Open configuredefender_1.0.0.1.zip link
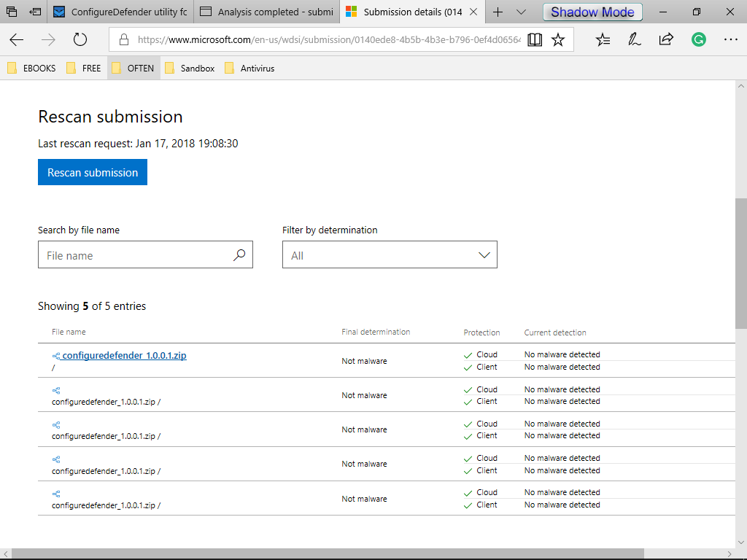 [124, 355]
